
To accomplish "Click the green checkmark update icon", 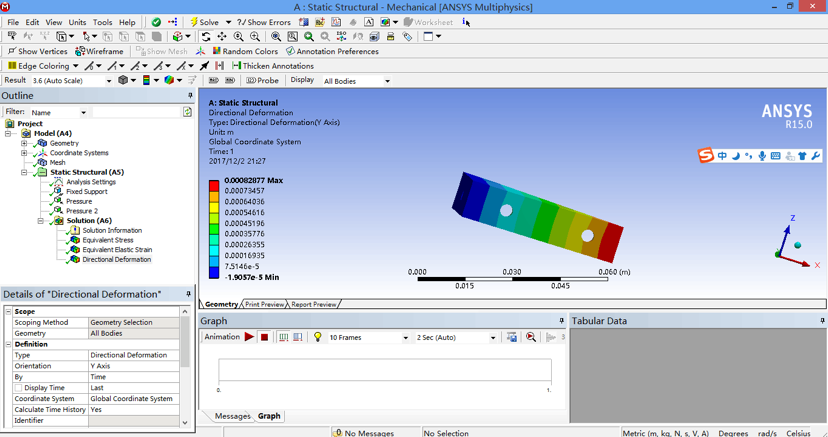I will (156, 22).
